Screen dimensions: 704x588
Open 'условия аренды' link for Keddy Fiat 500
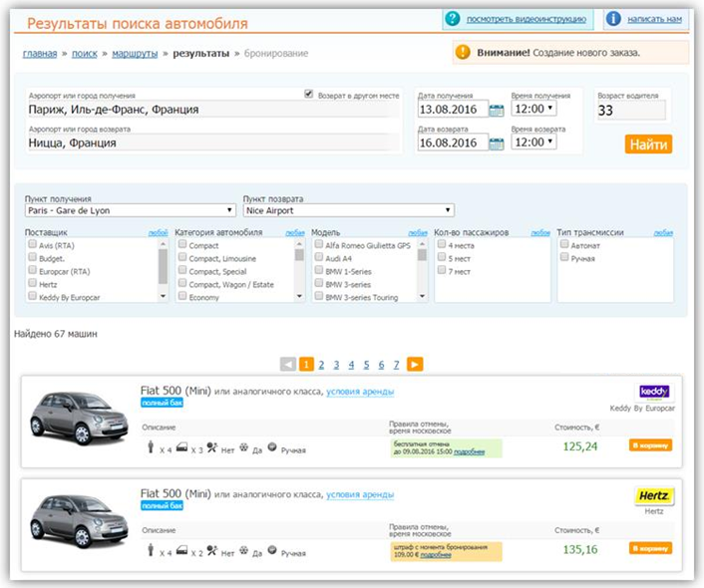pyautogui.click(x=360, y=392)
